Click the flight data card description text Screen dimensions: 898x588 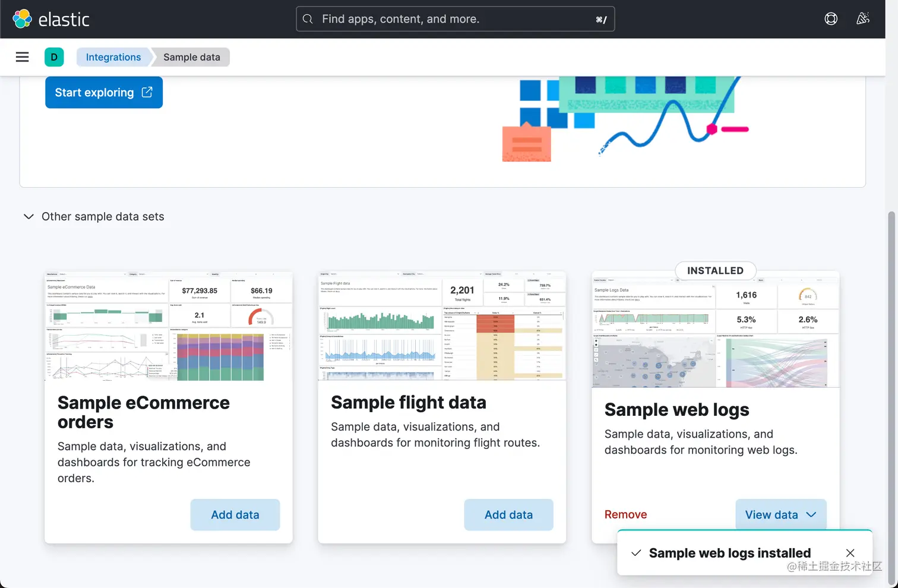coord(435,435)
